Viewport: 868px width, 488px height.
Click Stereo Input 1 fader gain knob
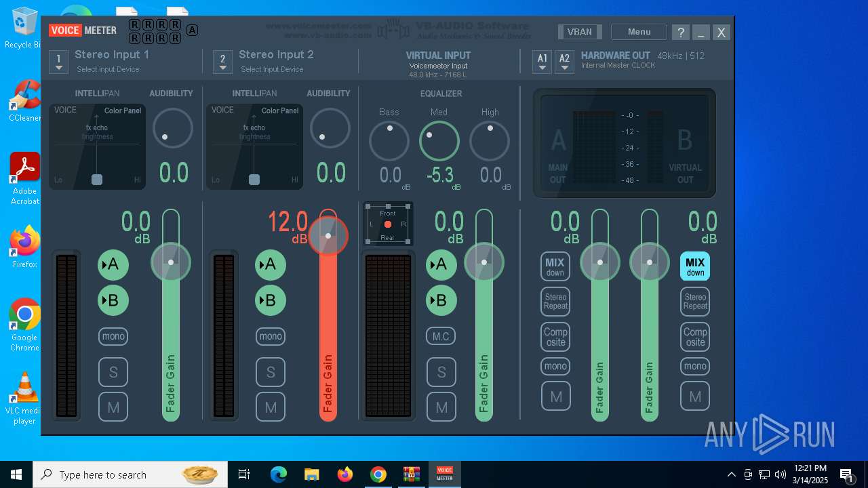(171, 262)
